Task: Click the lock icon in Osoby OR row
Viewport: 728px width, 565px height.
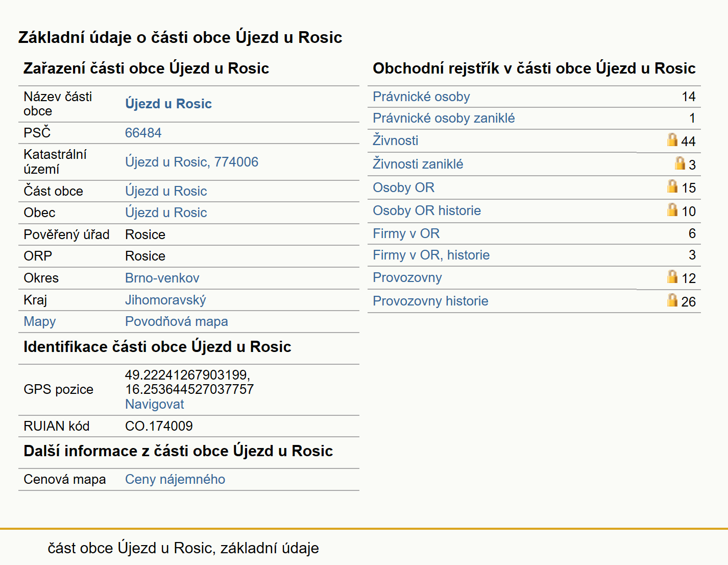Action: [x=672, y=186]
